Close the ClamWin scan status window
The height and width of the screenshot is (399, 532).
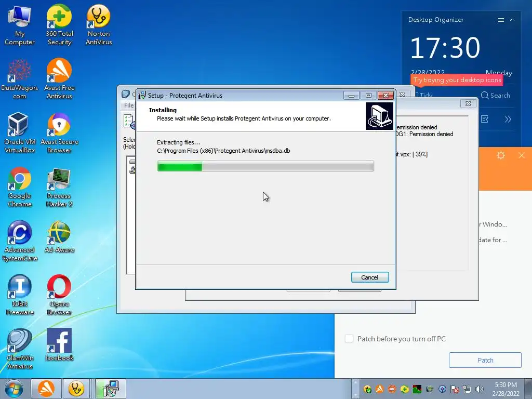click(x=468, y=103)
